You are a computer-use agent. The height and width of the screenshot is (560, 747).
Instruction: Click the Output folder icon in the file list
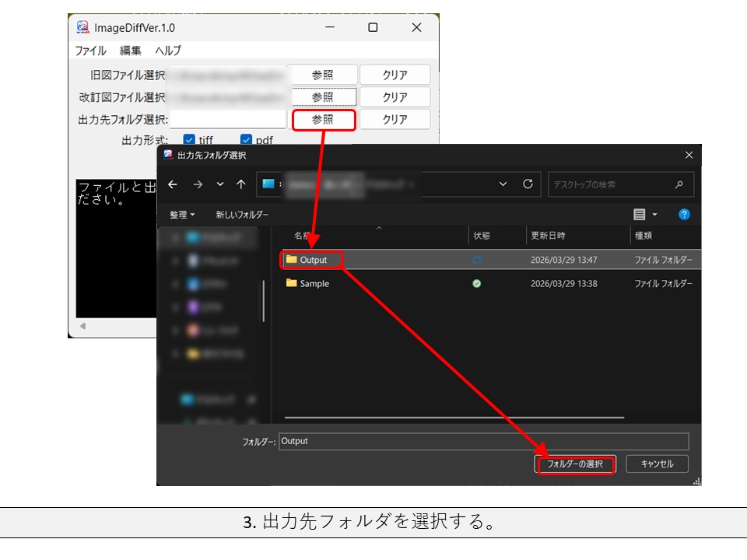291,258
